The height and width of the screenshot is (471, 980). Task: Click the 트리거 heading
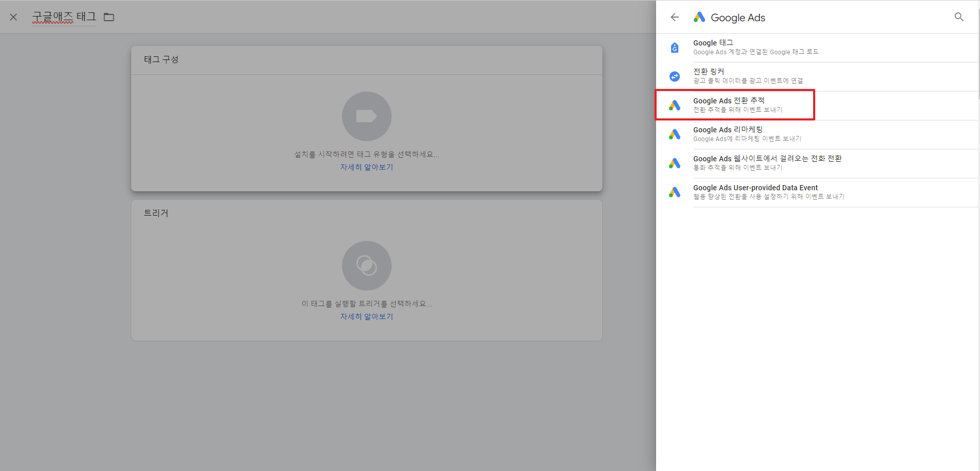click(156, 213)
